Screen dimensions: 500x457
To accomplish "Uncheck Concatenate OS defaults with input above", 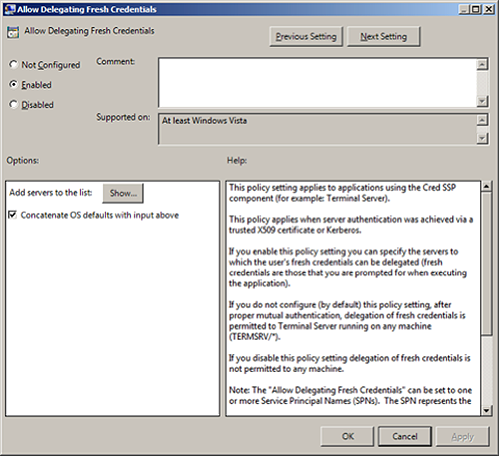I will click(x=12, y=215).
